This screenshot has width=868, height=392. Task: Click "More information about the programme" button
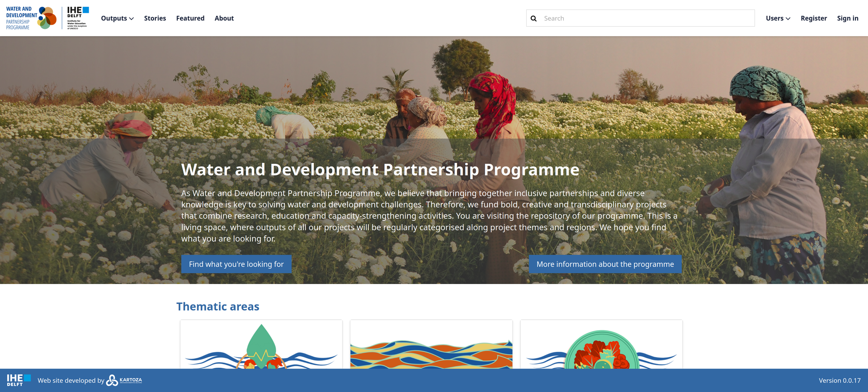pos(605,264)
